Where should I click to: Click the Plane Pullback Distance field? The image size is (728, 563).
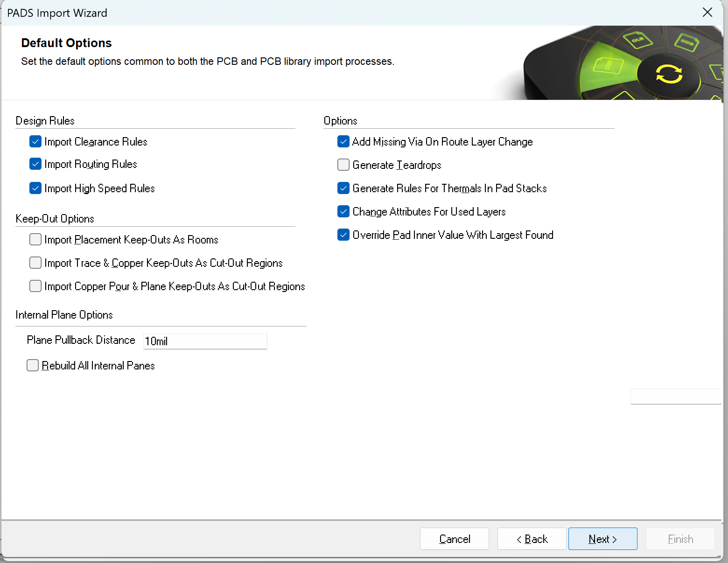click(x=205, y=341)
